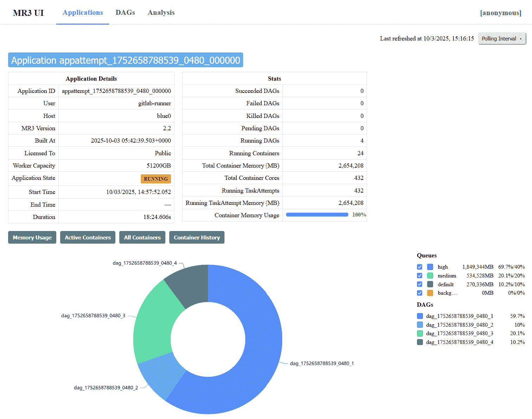This screenshot has height=419, width=532.
Task: Toggle the background queue checkbox
Action: (x=419, y=293)
